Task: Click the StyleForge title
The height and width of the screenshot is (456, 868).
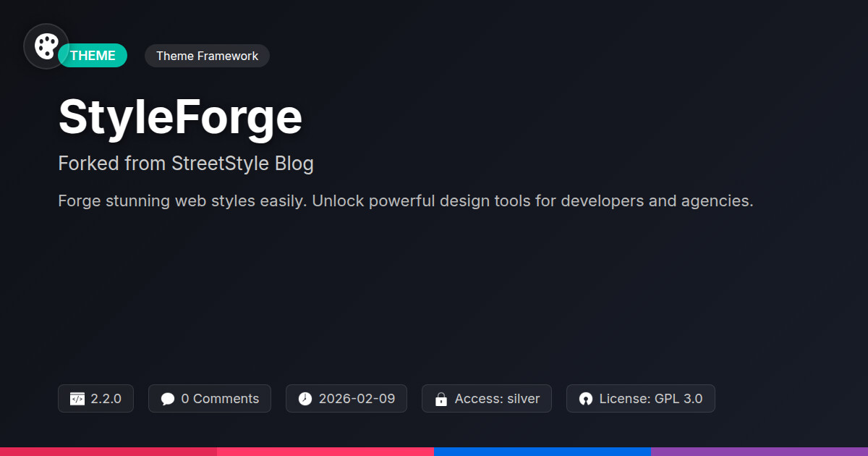Action: 180,117
